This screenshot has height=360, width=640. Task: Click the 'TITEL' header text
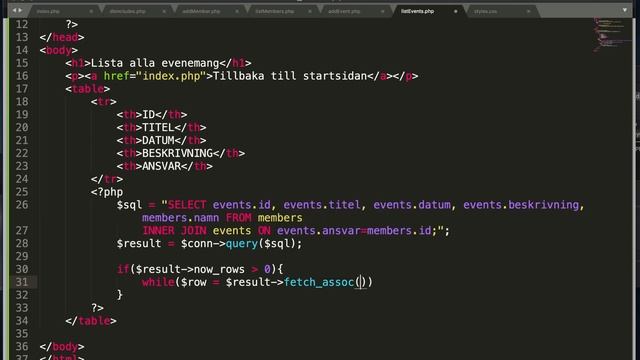pos(158,128)
